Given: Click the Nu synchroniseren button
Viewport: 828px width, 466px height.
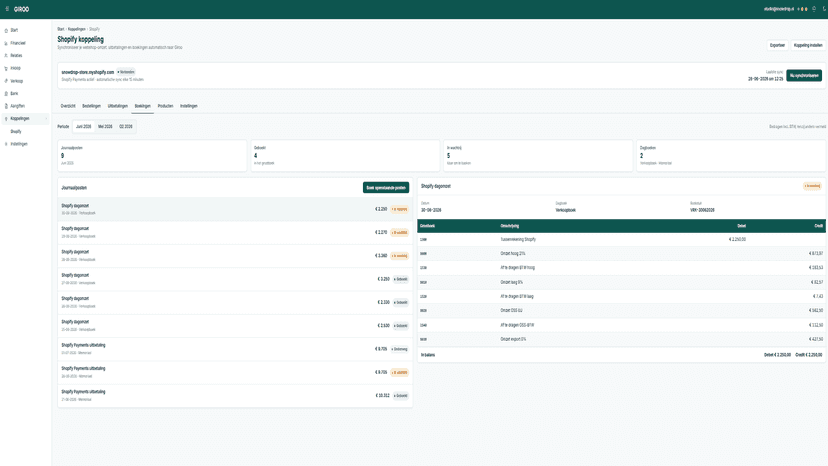Looking at the screenshot, I should point(804,76).
